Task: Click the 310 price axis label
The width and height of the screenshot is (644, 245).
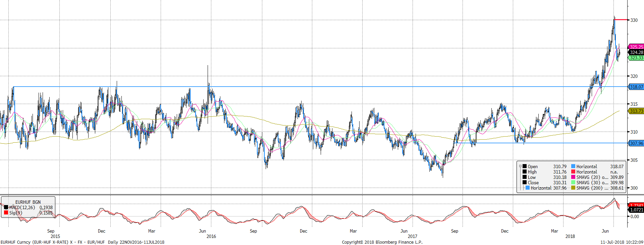Action: [634, 132]
